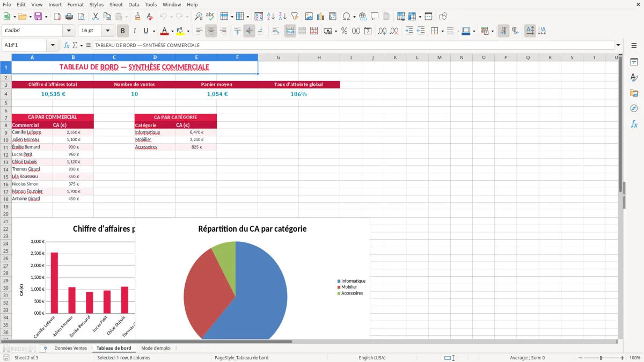644x362 pixels.
Task: Open the 16 pt font size dropdown
Action: 108,31
